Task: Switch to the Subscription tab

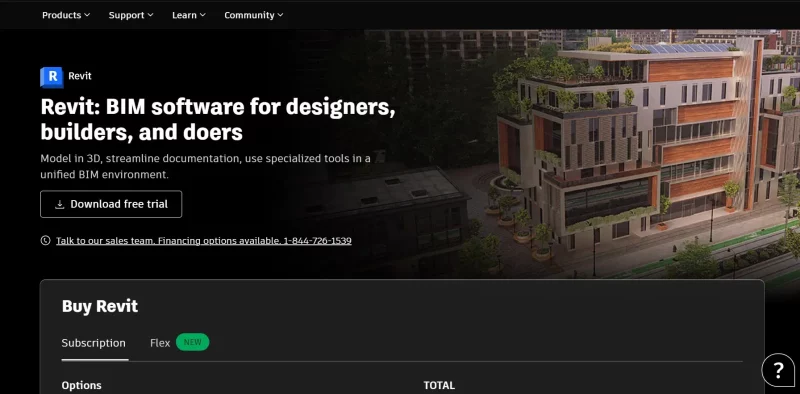Action: coord(94,343)
